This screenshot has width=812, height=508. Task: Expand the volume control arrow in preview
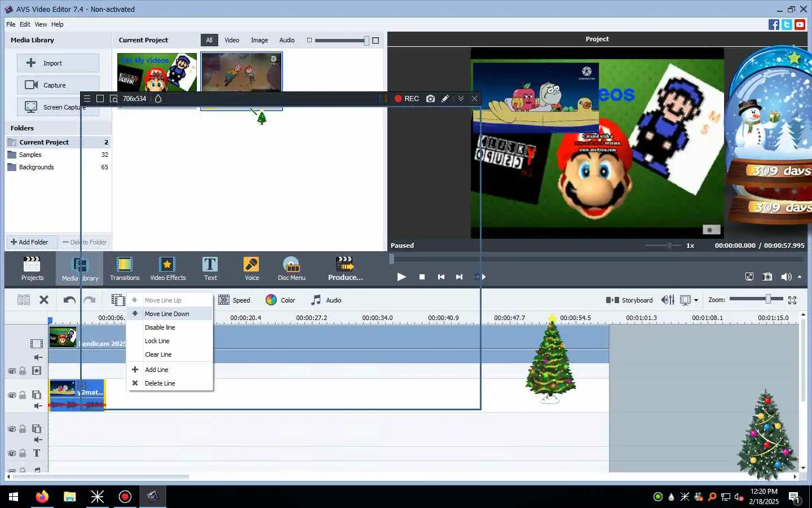click(800, 277)
